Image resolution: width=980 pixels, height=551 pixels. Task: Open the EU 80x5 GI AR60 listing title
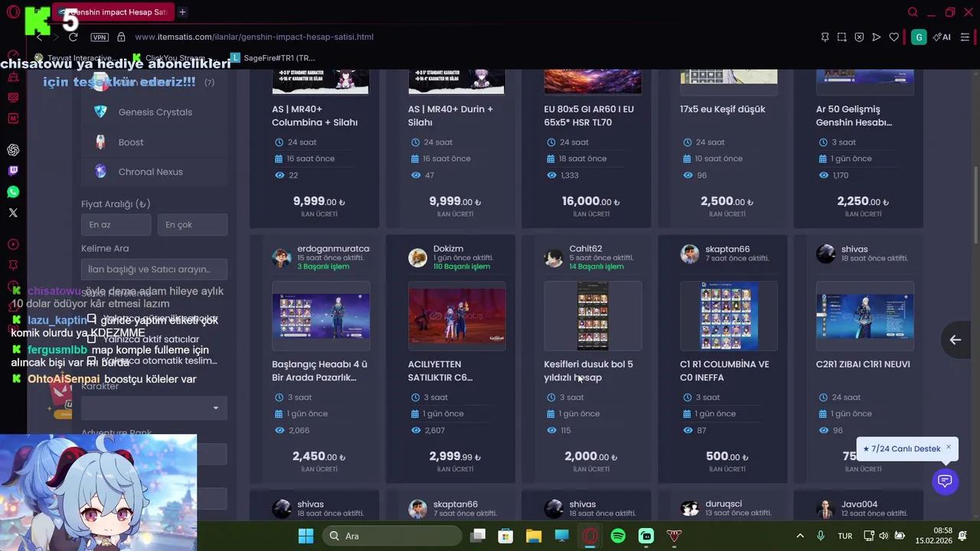(589, 116)
